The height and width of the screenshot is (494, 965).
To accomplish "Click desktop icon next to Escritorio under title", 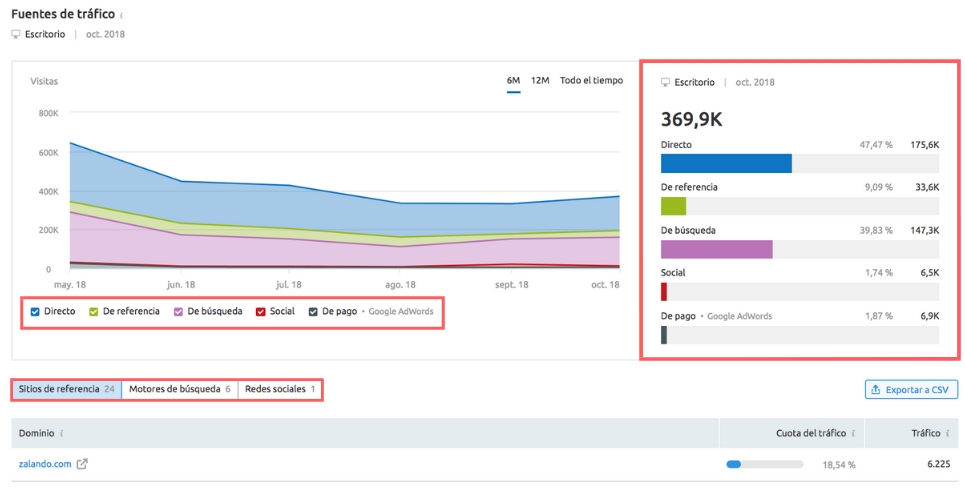I will coord(16,34).
